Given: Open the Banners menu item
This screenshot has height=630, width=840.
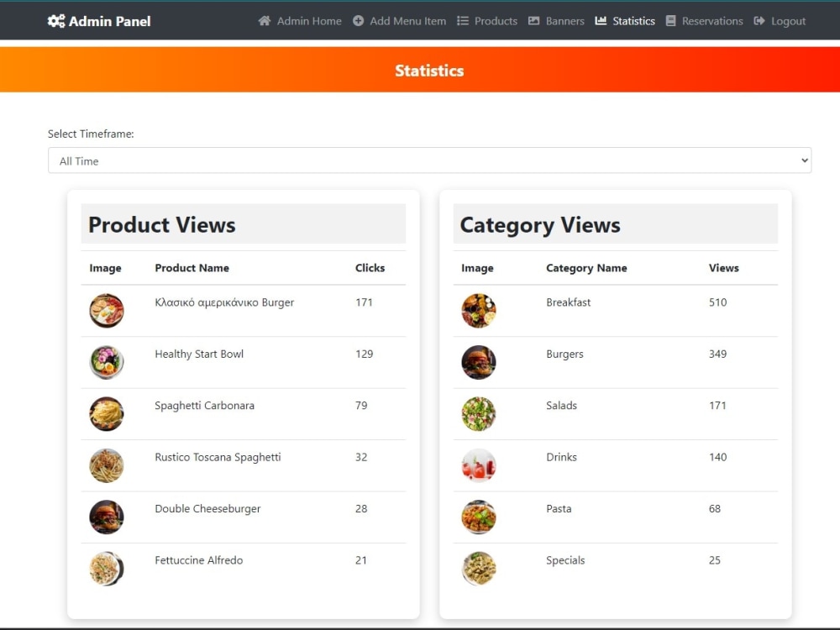Looking at the screenshot, I should coord(564,21).
